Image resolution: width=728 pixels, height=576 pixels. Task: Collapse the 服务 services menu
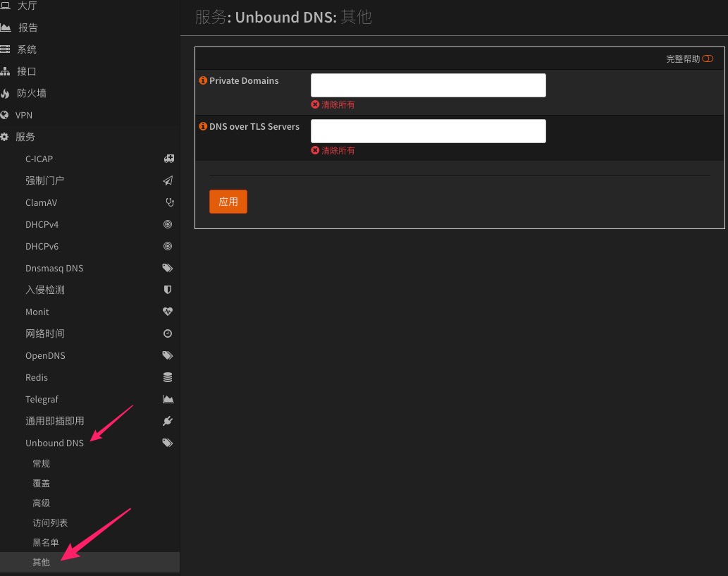25,137
